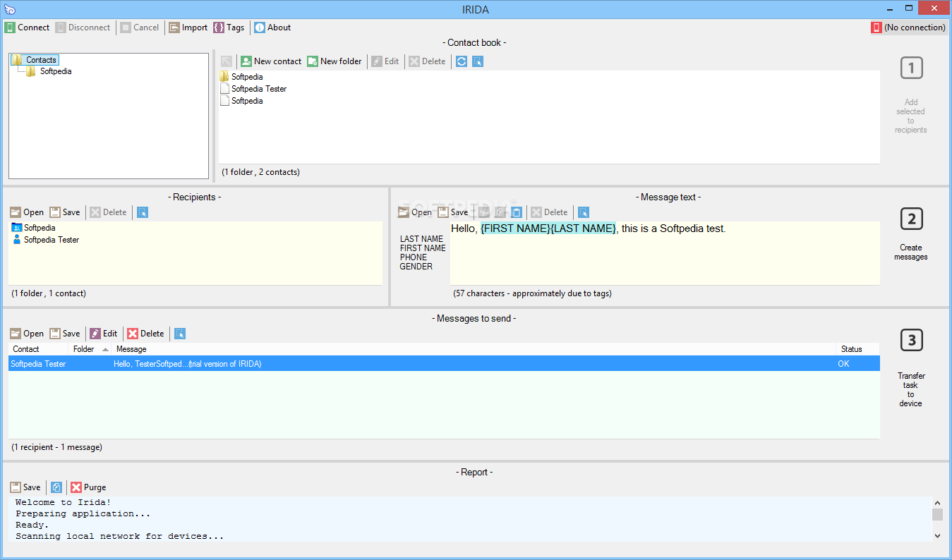Sort by the Status column header
The width and height of the screenshot is (952, 560).
[x=857, y=349]
